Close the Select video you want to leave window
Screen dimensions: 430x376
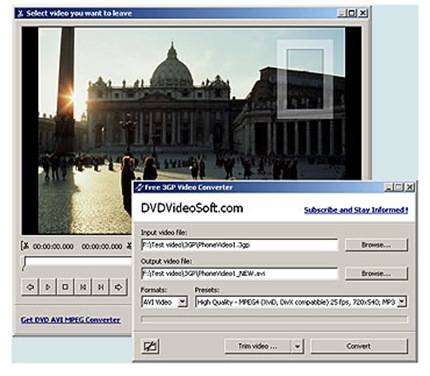pyautogui.click(x=363, y=13)
